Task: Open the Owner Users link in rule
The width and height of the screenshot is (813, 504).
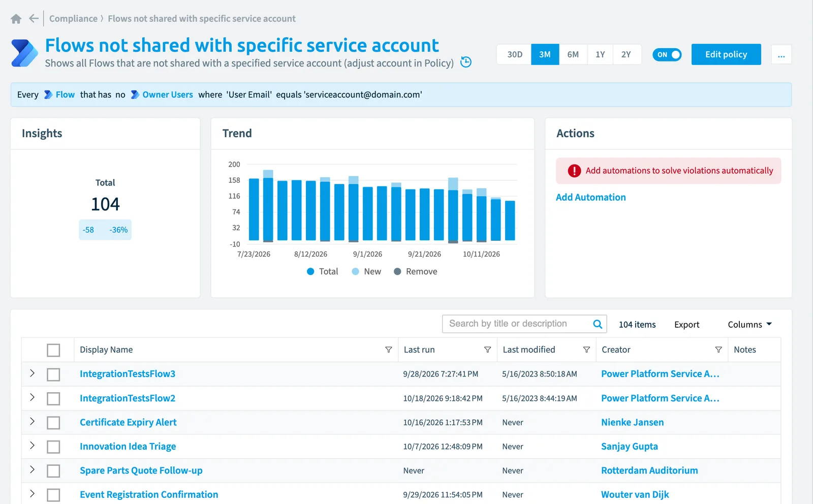Action: click(x=168, y=94)
